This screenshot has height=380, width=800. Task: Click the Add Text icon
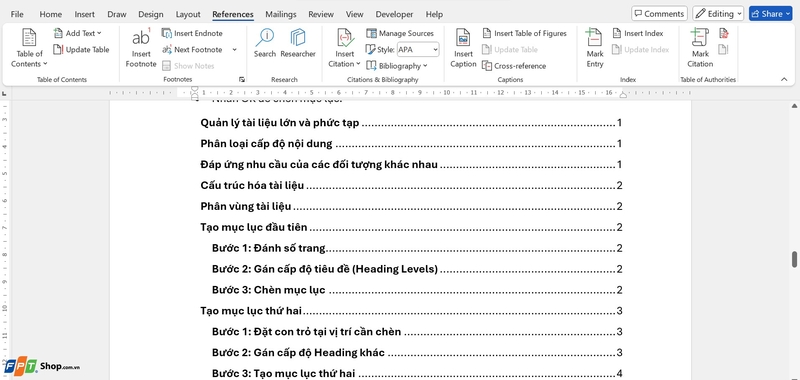click(58, 33)
